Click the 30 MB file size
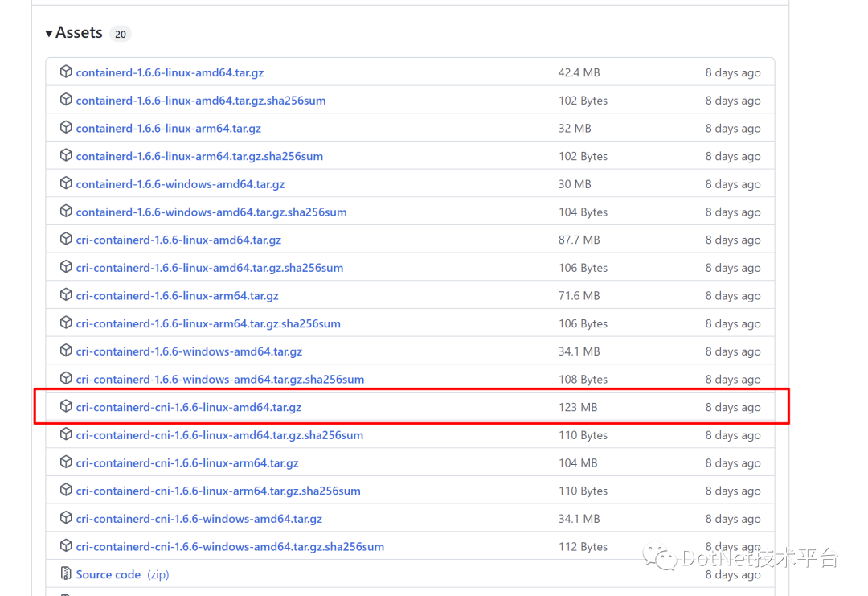The height and width of the screenshot is (596, 868). [x=575, y=184]
